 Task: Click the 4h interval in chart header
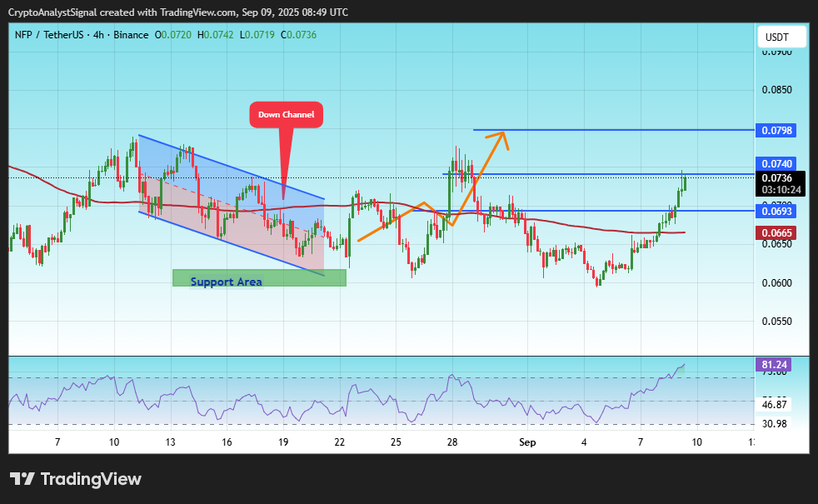pos(98,35)
